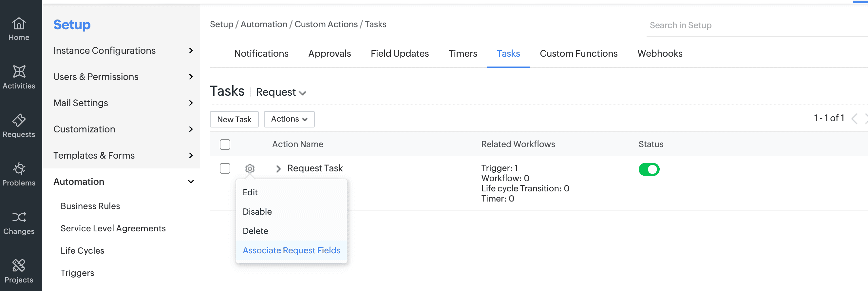Open the Activities module icon
Image resolution: width=868 pixels, height=291 pixels.
pyautogui.click(x=19, y=77)
